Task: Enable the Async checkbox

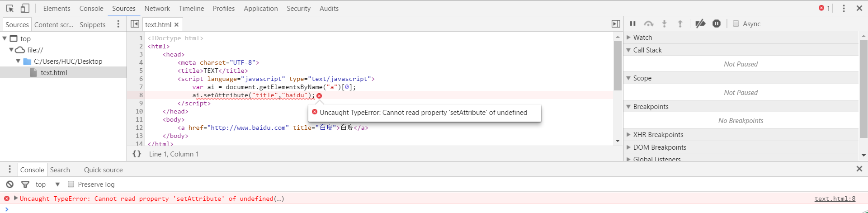Action: point(736,24)
